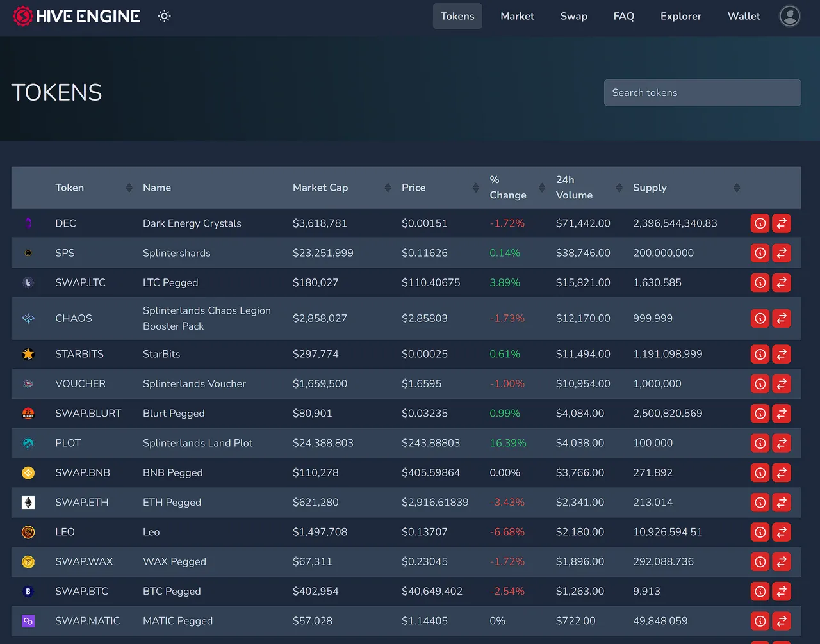The width and height of the screenshot is (820, 644).
Task: View info for SWAP.LTC
Action: [x=760, y=282]
